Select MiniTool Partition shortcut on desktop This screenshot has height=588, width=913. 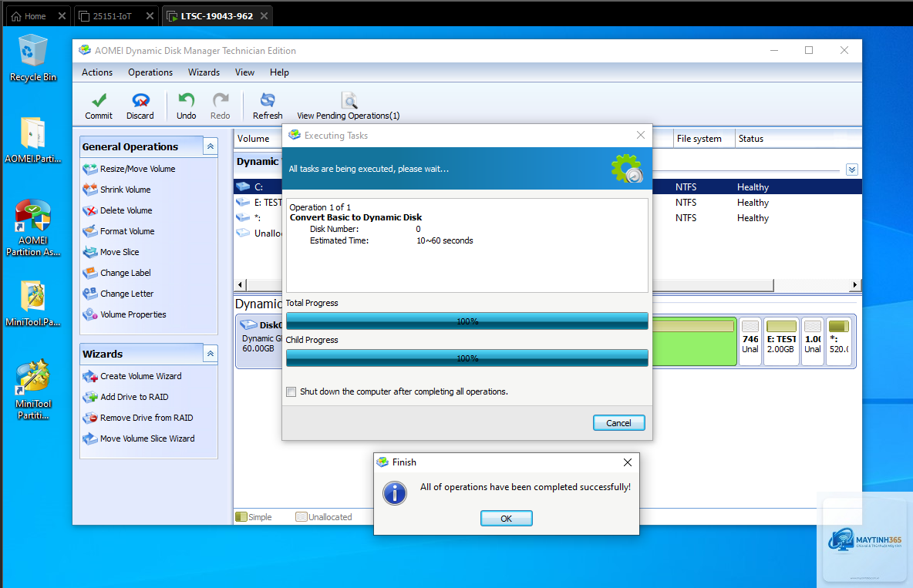[32, 390]
